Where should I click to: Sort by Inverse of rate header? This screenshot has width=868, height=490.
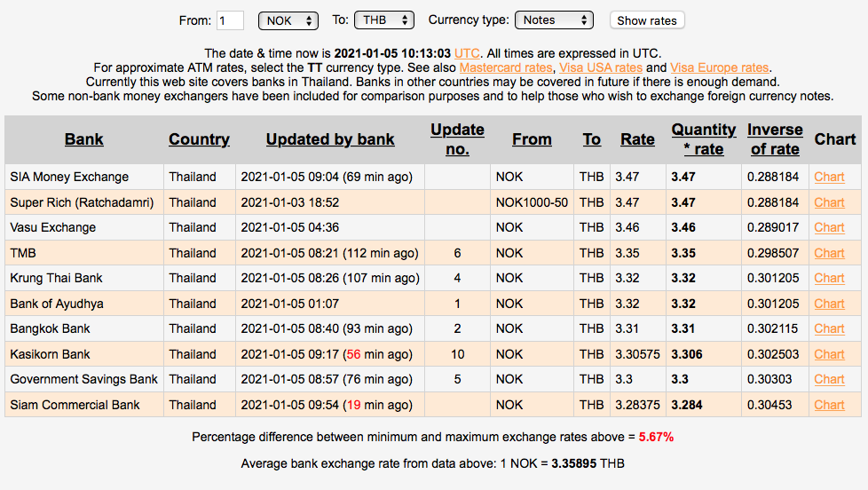pyautogui.click(x=774, y=139)
